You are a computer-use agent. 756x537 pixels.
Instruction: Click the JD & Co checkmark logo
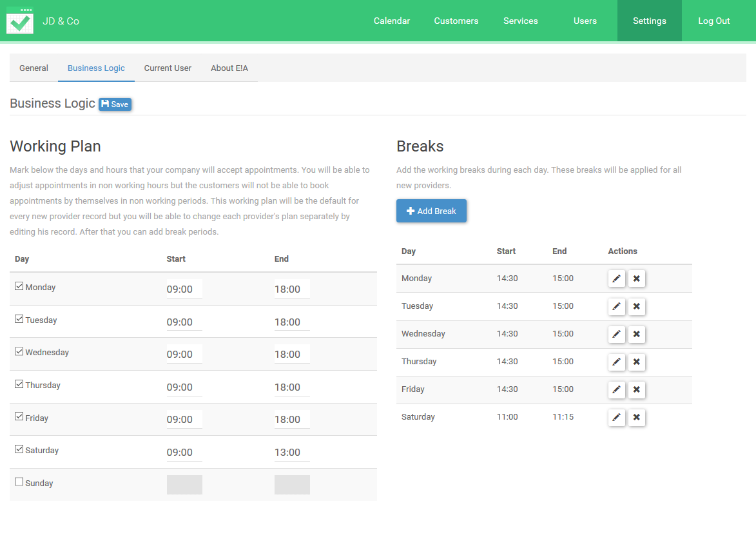tap(20, 21)
